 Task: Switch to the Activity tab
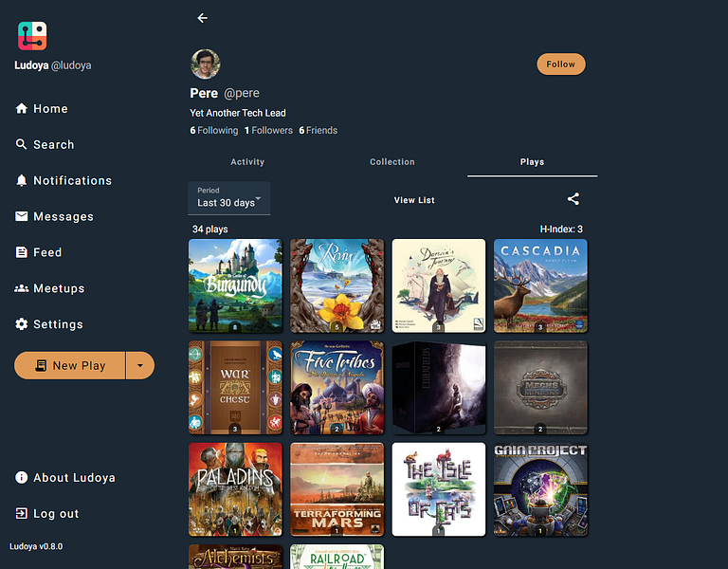click(x=247, y=161)
